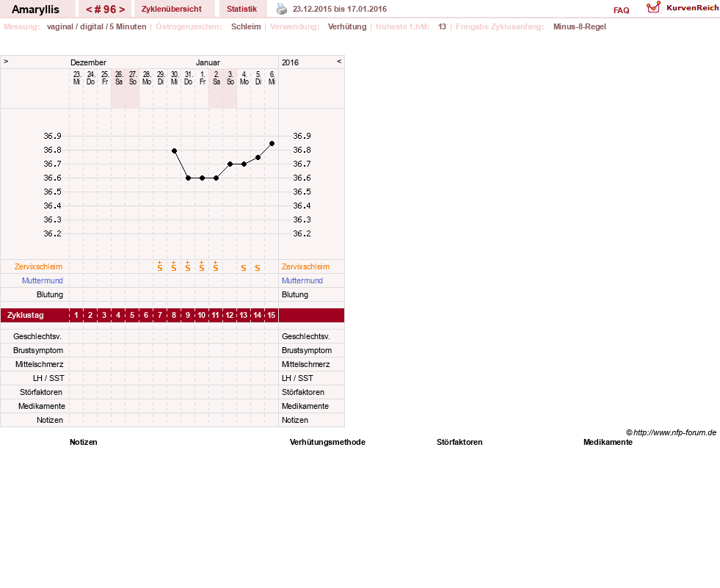The image size is (720, 588).
Task: Click the left LH / SST row label
Action: pyautogui.click(x=48, y=378)
